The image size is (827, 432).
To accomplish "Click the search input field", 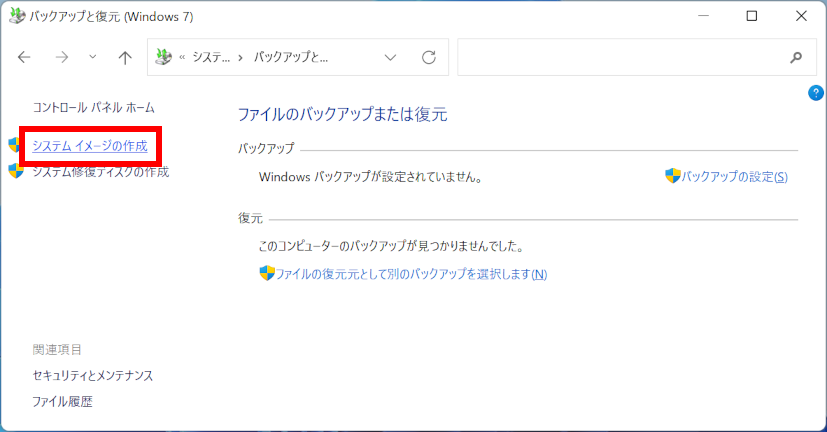I will point(637,57).
